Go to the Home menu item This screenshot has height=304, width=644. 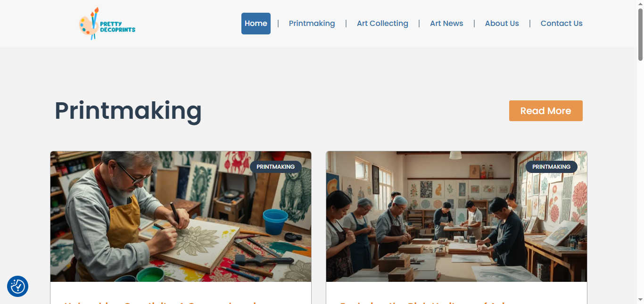tap(256, 24)
